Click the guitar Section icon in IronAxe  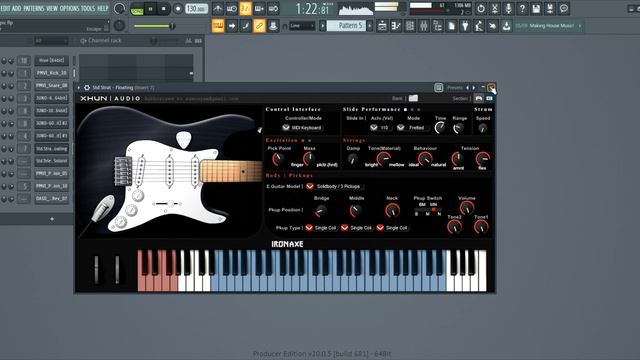point(479,98)
